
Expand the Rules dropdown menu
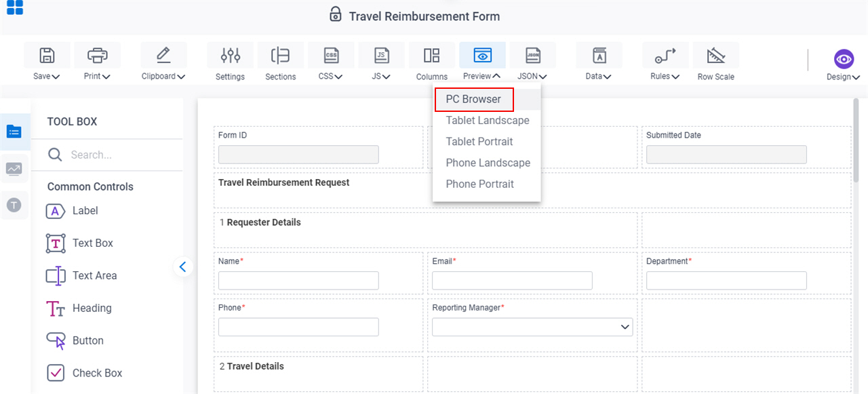(665, 77)
